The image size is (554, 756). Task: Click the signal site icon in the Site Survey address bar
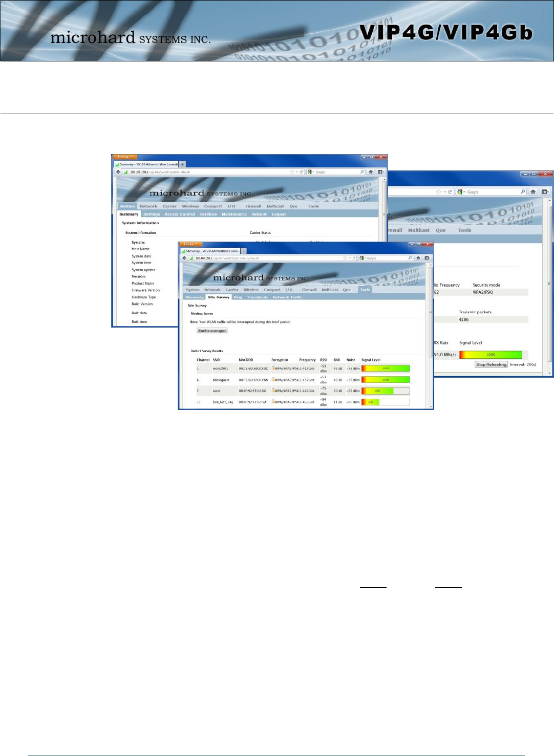(191, 258)
